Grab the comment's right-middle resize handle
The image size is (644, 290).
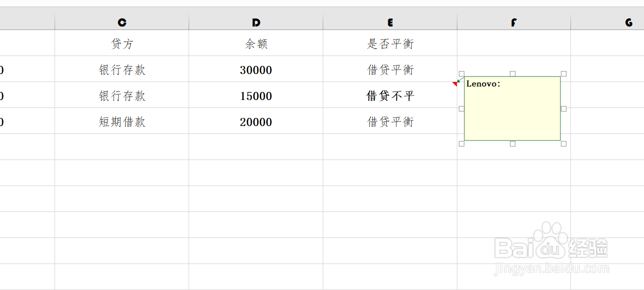[x=563, y=108]
